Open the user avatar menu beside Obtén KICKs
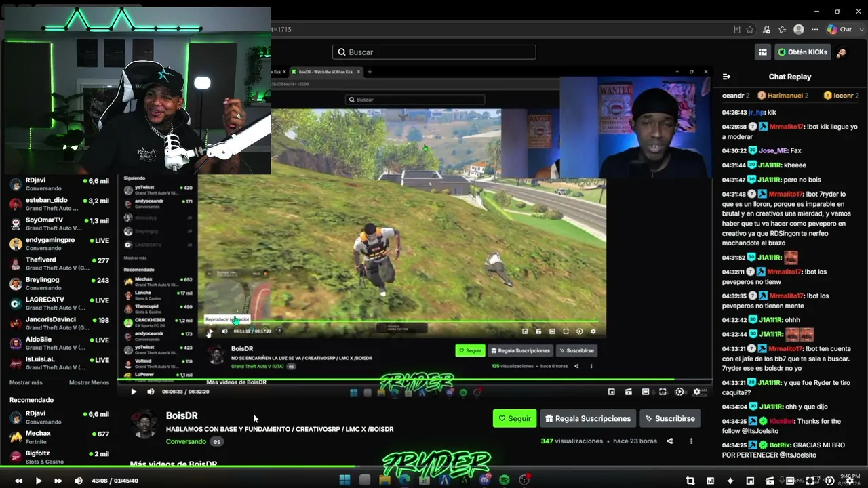This screenshot has width=868, height=488. coord(842,52)
